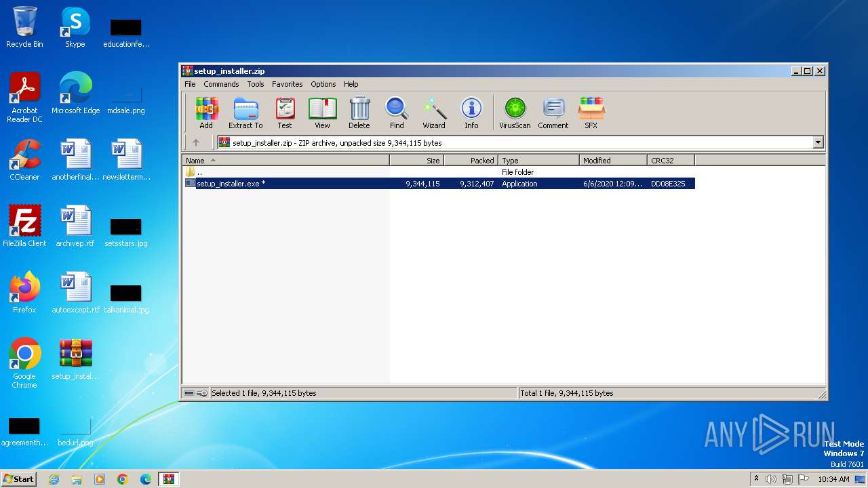This screenshot has width=868, height=488.
Task: Run VirusScan on the archive
Action: click(515, 113)
